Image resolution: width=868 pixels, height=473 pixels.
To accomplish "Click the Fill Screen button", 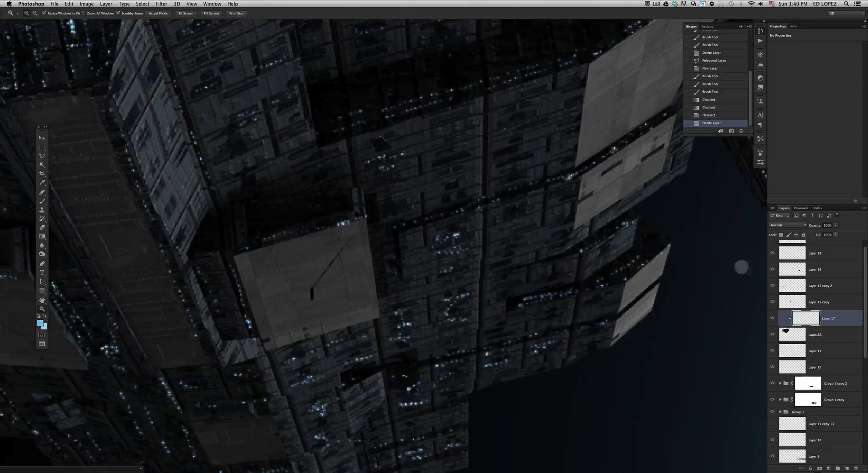I will click(211, 13).
